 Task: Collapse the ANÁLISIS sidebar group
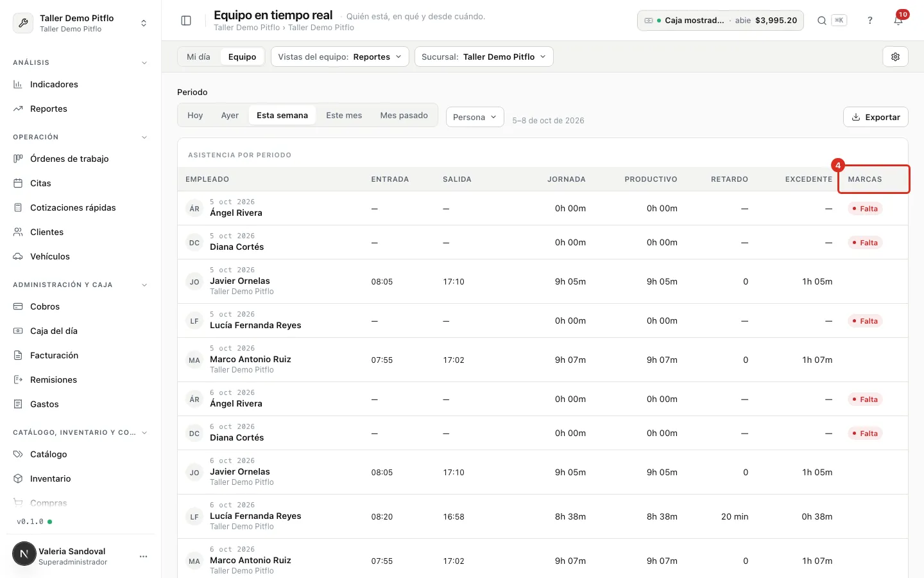144,63
